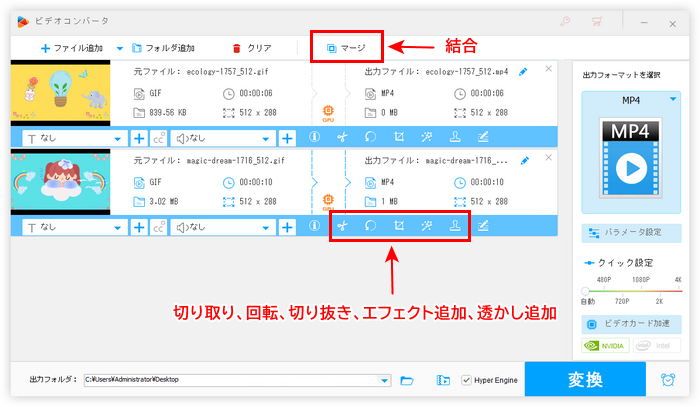This screenshot has height=407, width=700.
Task: Trim magic-dream-1716_512.gif with scissors icon
Action: click(342, 226)
